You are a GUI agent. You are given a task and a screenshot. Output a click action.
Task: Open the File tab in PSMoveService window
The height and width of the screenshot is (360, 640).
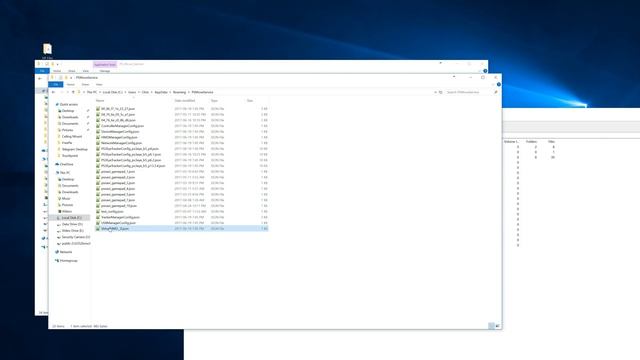(56, 84)
